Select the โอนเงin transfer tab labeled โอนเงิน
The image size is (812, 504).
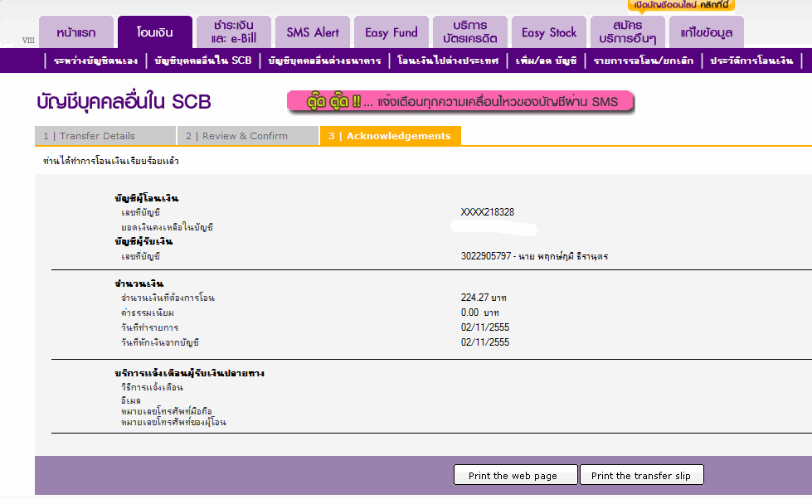tap(155, 32)
